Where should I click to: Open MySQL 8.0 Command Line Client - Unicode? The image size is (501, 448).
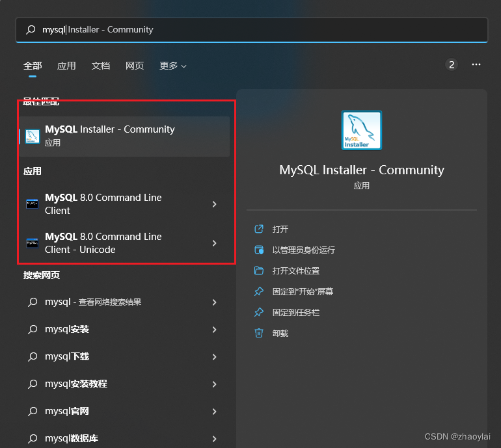[x=125, y=243]
